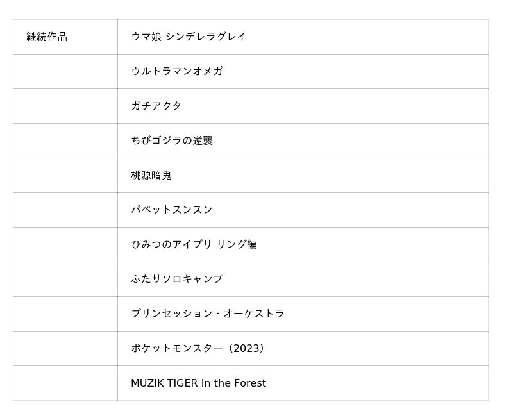
Task: Click the blank cell beside ガチアクタ
Action: pos(65,106)
